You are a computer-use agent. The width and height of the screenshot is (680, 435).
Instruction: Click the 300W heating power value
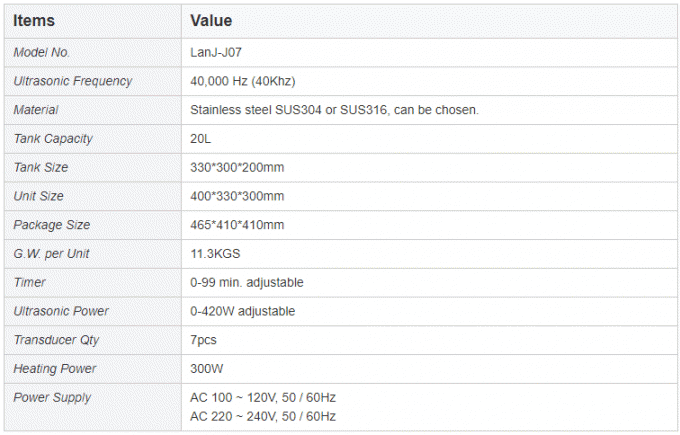point(206,369)
